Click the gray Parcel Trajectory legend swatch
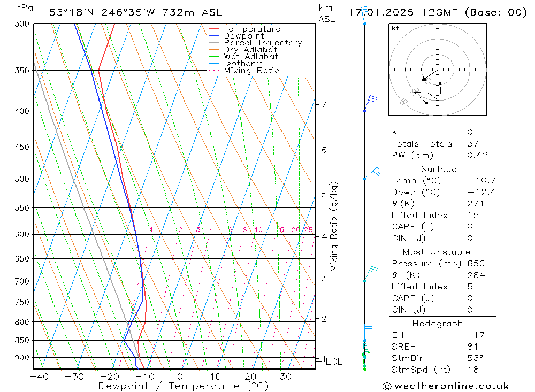This screenshot has height=392, width=535. [x=214, y=43]
